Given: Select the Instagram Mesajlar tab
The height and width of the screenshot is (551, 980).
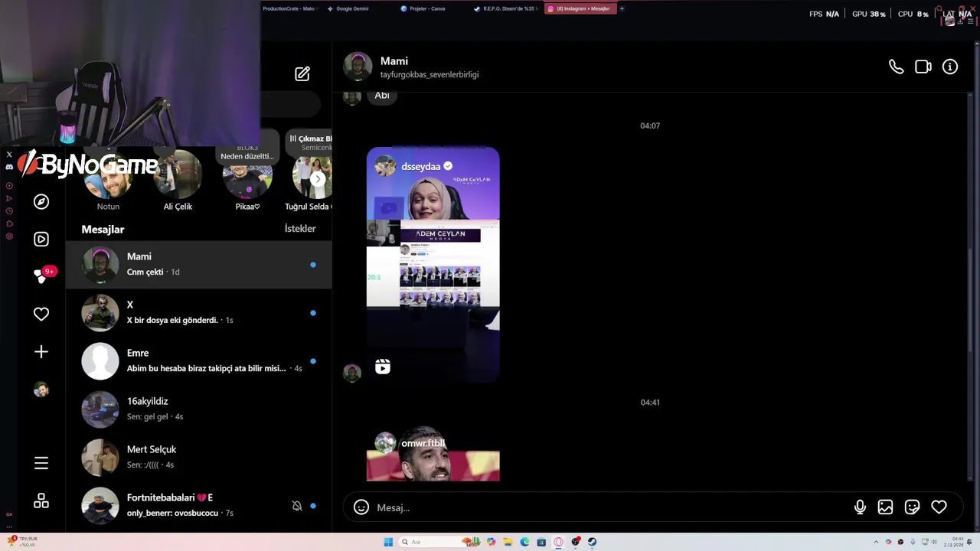Looking at the screenshot, I should pos(580,8).
